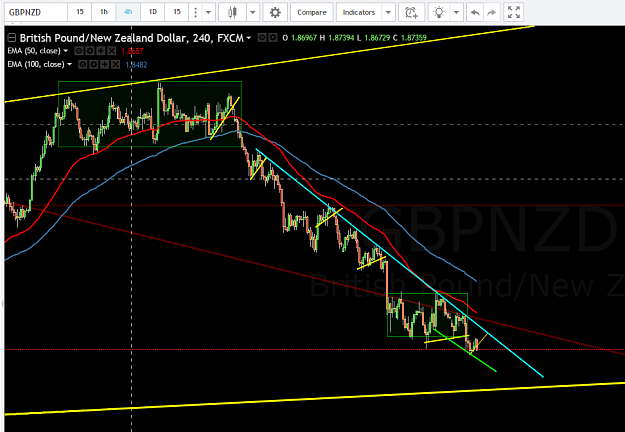
Task: Open settings icon beside the FXCM chart title
Action: [x=273, y=38]
